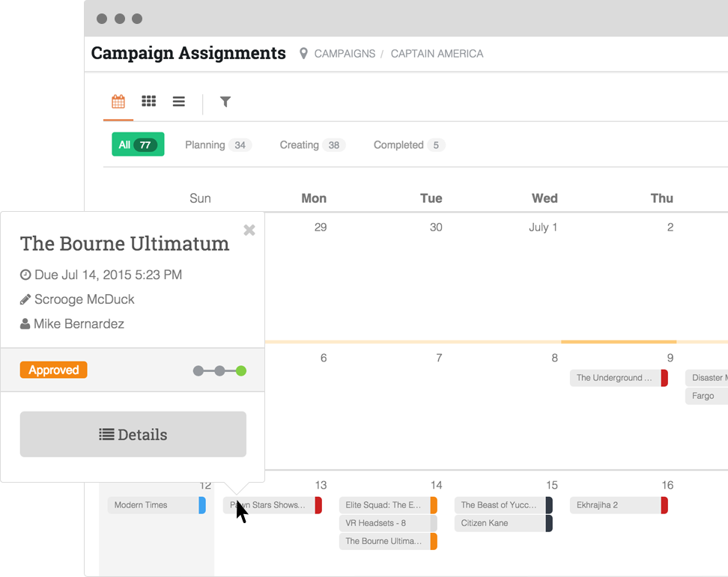The width and height of the screenshot is (728, 577).
Task: Select the All 77 filter tab
Action: [x=138, y=144]
